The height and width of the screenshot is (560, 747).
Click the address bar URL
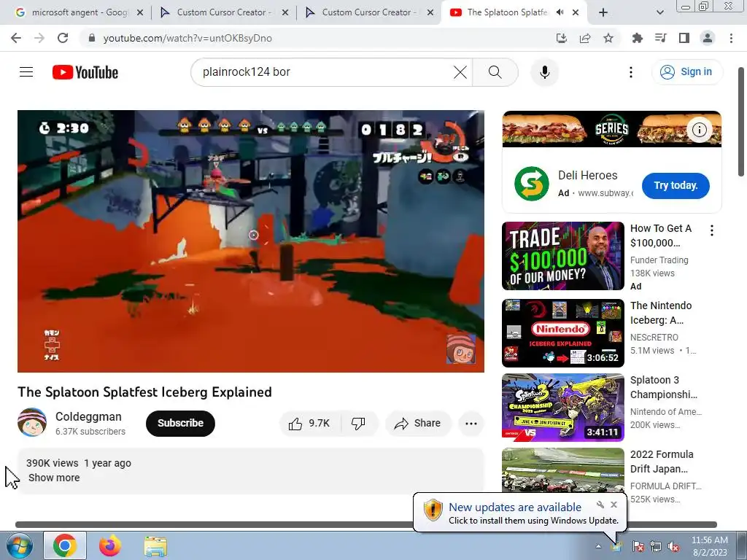(x=187, y=38)
